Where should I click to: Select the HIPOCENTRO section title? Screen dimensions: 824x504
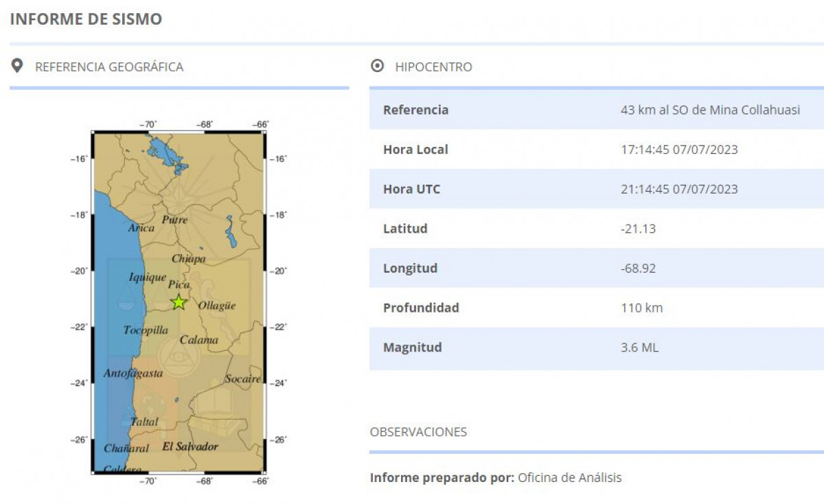433,67
